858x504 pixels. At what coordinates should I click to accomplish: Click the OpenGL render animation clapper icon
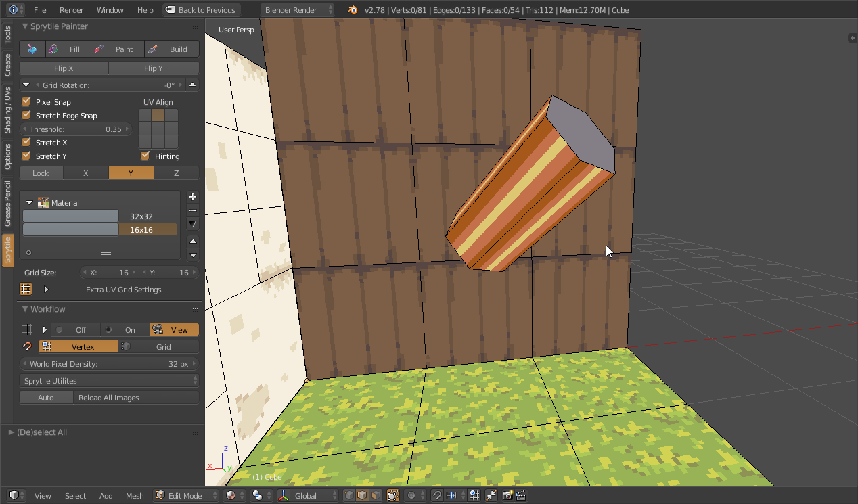520,496
